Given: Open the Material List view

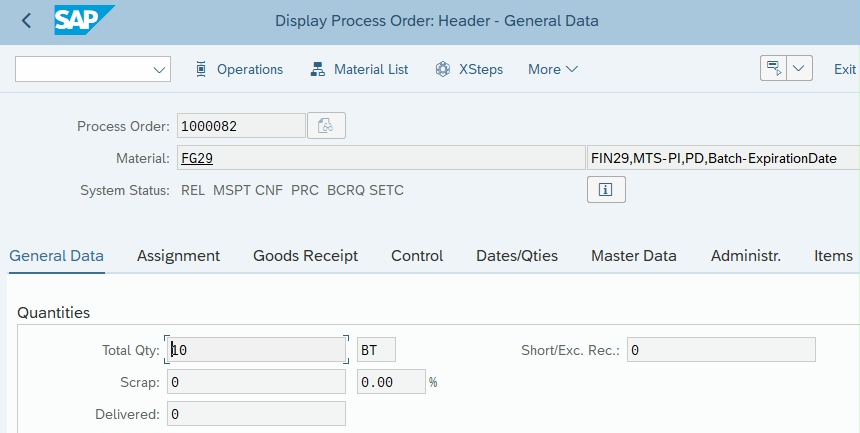Looking at the screenshot, I should pos(360,69).
